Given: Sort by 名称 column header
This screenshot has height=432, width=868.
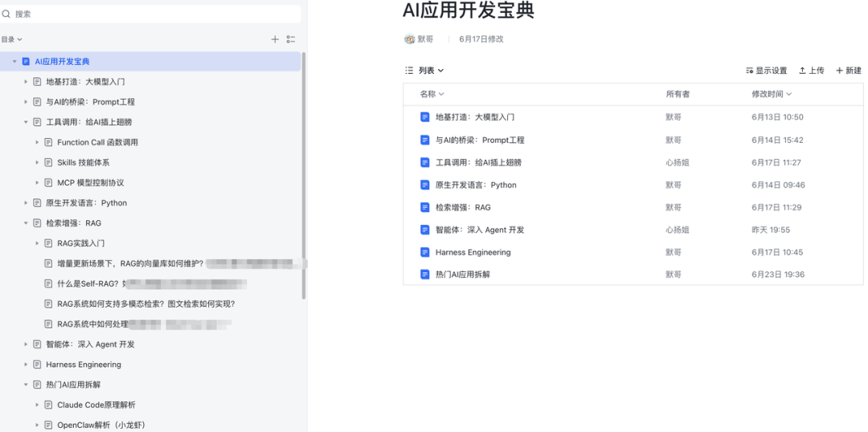Looking at the screenshot, I should [x=432, y=94].
